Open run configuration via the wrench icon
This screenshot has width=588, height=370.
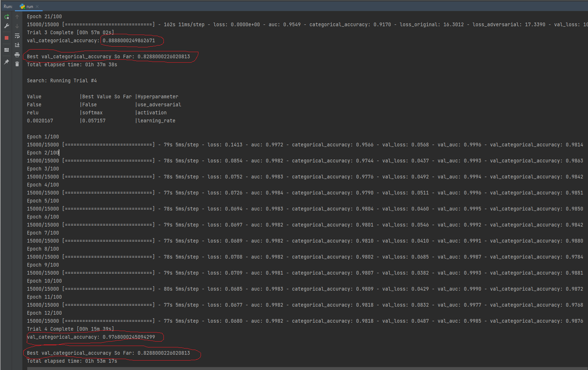(x=6, y=26)
